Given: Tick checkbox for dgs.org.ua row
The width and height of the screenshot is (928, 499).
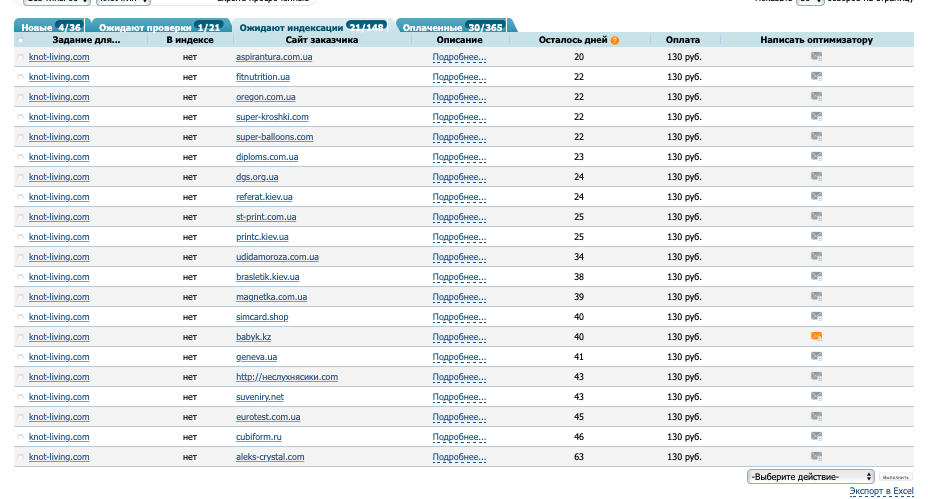Looking at the screenshot, I should click(21, 178).
